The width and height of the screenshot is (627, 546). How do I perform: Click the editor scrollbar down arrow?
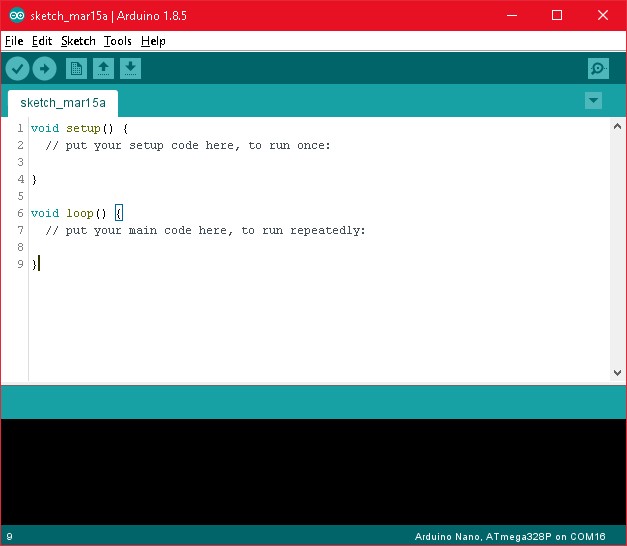[x=617, y=373]
